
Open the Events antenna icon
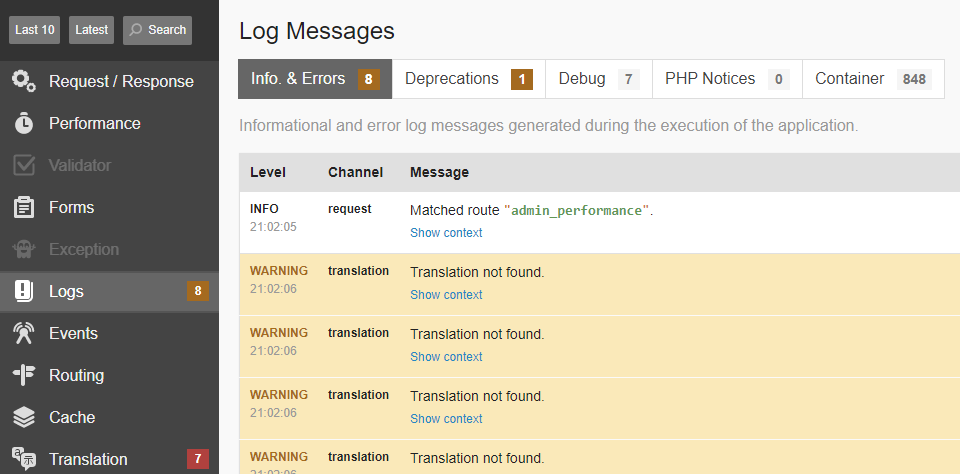click(x=24, y=333)
